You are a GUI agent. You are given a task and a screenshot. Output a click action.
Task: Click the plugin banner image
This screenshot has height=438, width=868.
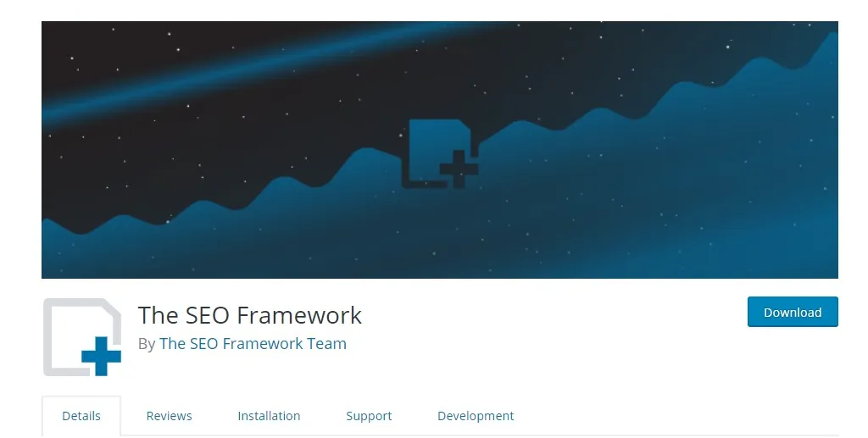440,150
